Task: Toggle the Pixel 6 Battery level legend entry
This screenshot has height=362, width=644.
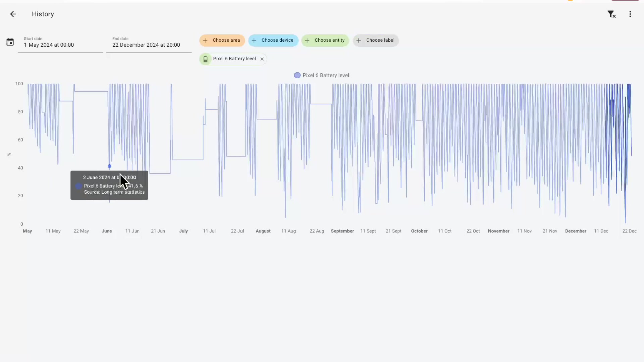Action: click(321, 75)
